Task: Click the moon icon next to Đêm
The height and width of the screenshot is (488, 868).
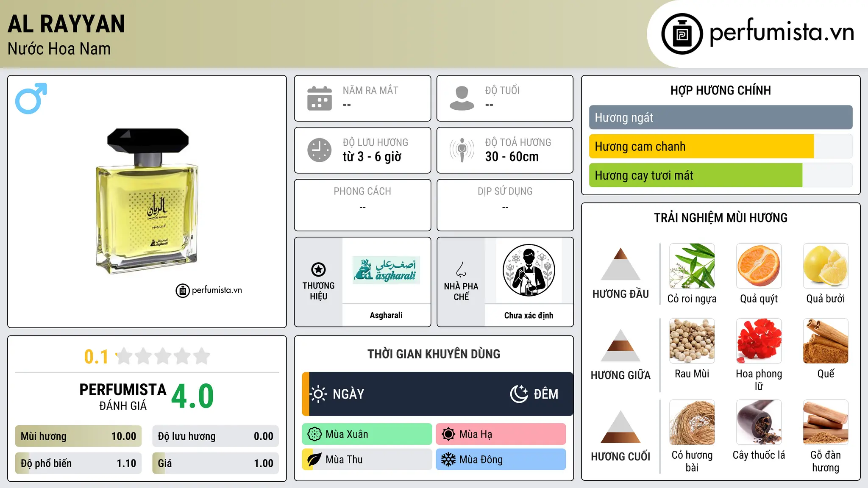Action: coord(519,394)
